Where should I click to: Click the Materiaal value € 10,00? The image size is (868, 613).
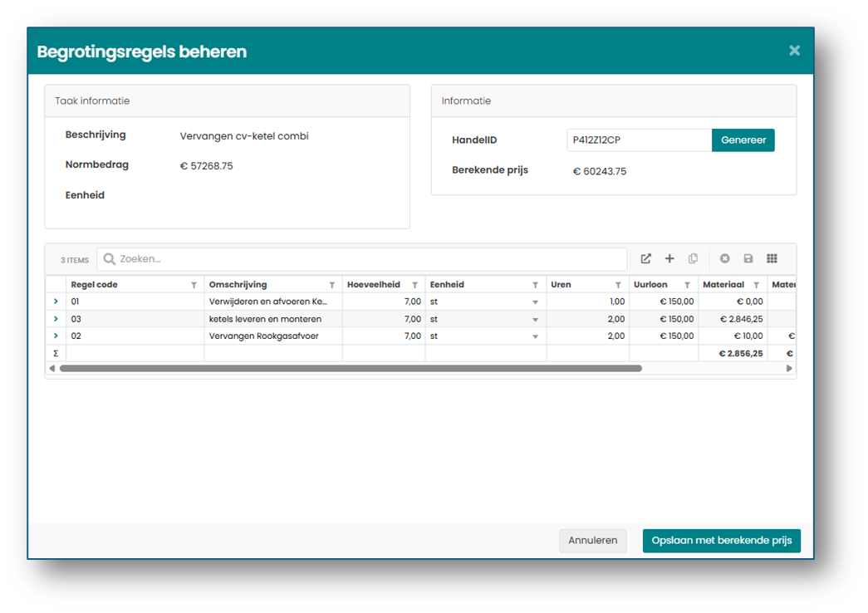(749, 336)
